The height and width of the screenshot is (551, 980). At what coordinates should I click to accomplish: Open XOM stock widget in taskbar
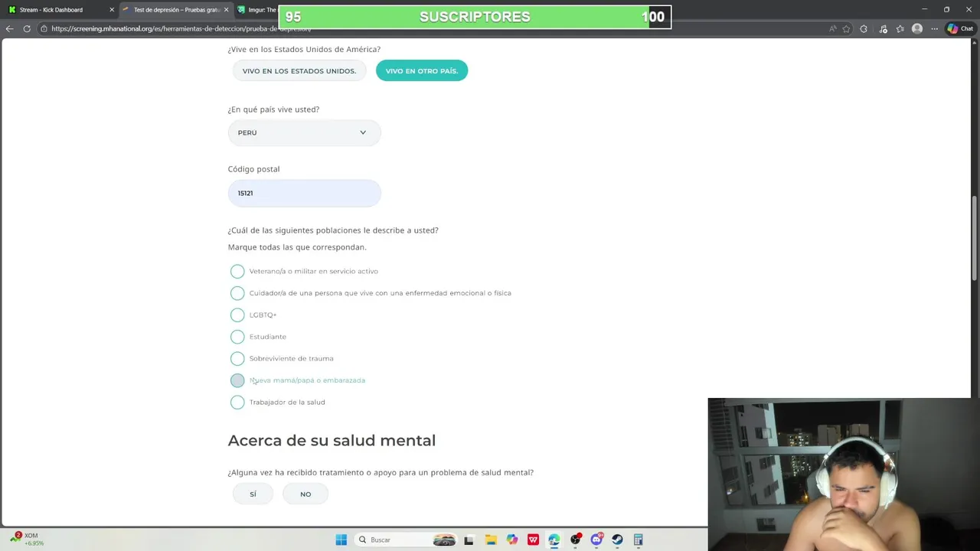27,539
